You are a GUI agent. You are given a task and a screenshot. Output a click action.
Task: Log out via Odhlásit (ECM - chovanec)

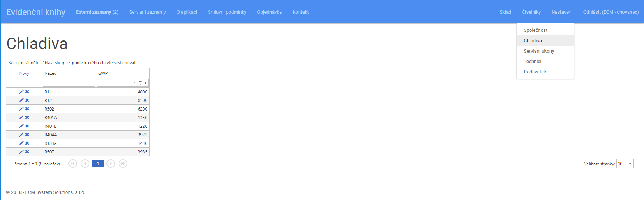click(611, 12)
